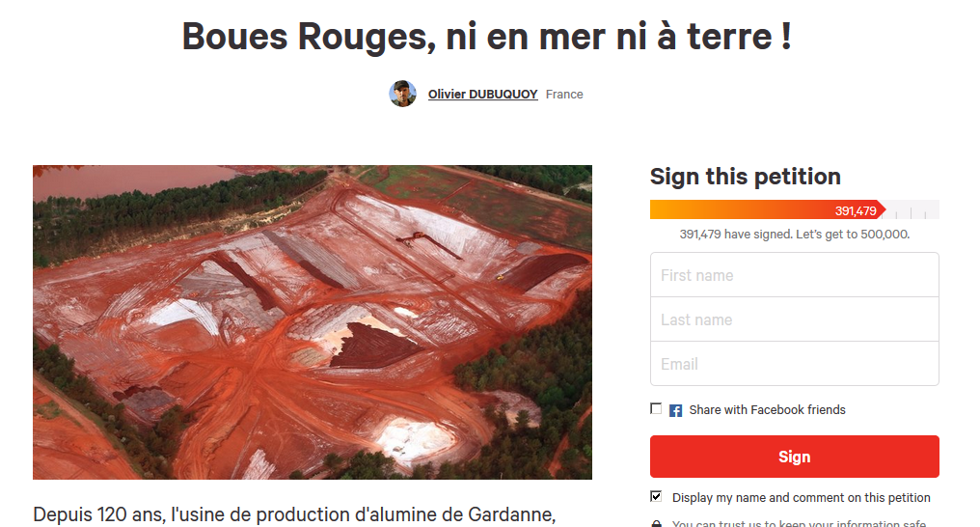Click Display my name and comment label
Viewport: 980px width, 527px height.
click(802, 498)
